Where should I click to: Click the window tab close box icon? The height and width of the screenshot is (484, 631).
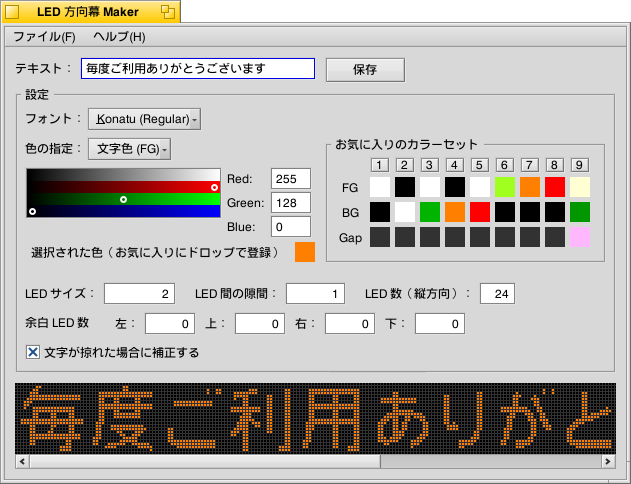12,12
